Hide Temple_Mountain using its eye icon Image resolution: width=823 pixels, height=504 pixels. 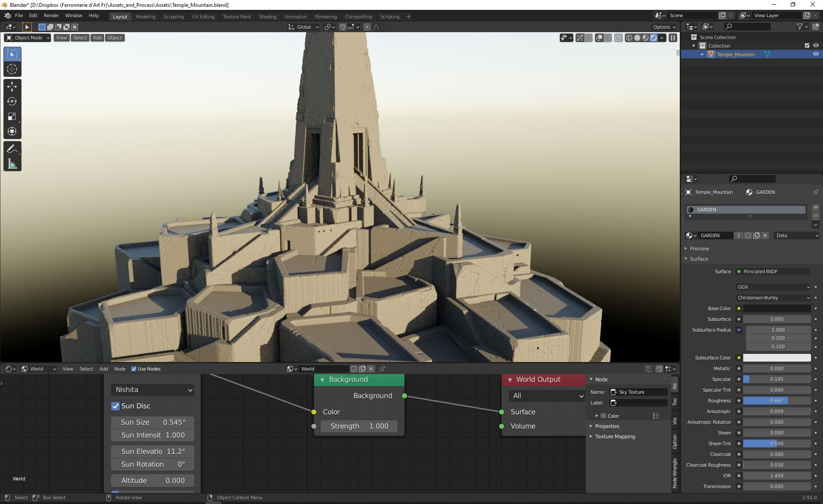tap(815, 54)
